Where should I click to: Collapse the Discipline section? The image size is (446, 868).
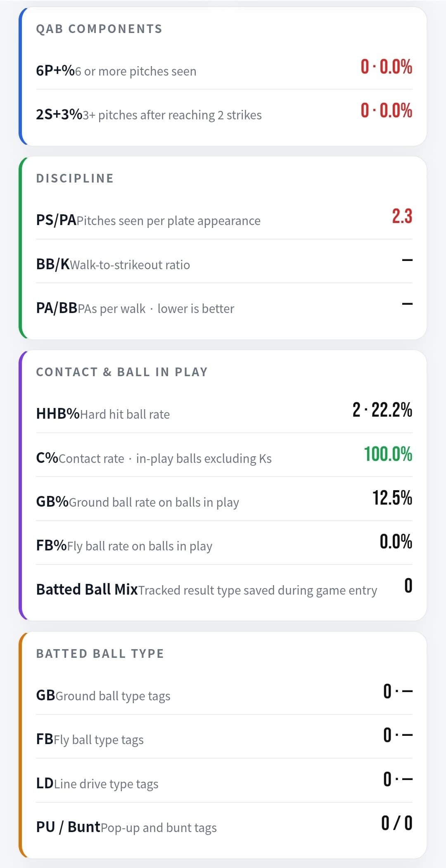(x=74, y=178)
